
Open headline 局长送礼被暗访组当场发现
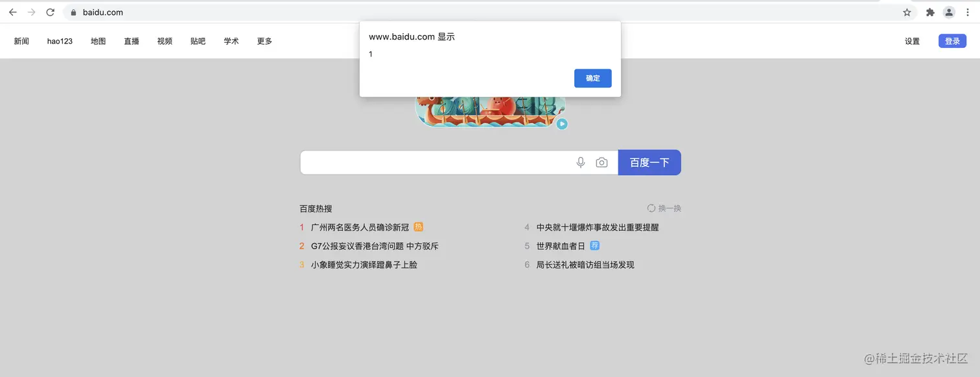pos(585,265)
